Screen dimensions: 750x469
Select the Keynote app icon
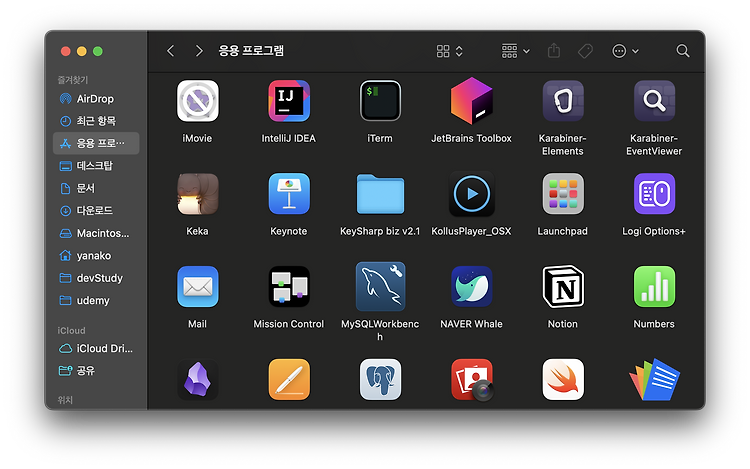point(289,194)
